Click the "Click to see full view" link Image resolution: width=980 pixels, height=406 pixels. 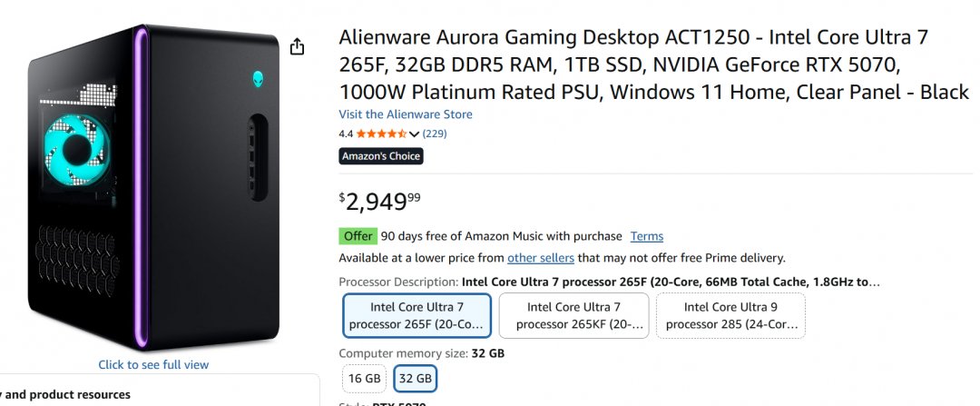click(153, 364)
